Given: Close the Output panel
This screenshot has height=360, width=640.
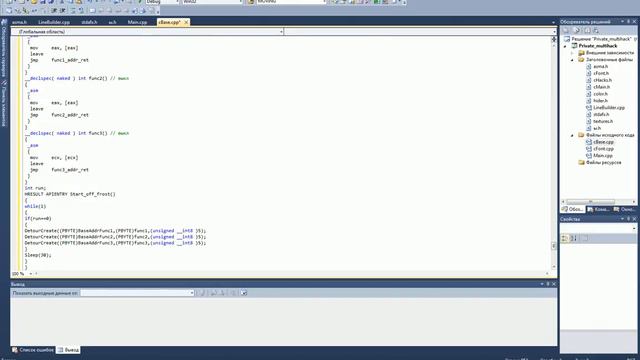Looking at the screenshot, I should [x=553, y=284].
